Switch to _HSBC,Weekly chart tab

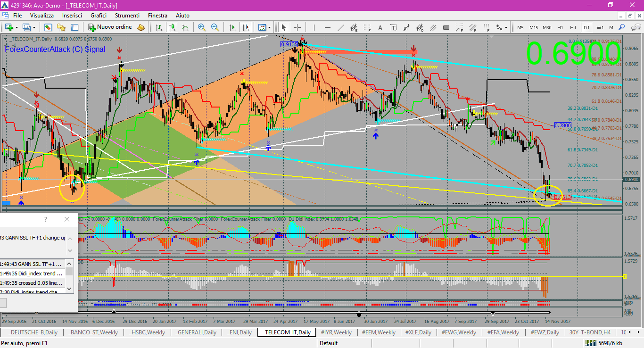pyautogui.click(x=147, y=332)
